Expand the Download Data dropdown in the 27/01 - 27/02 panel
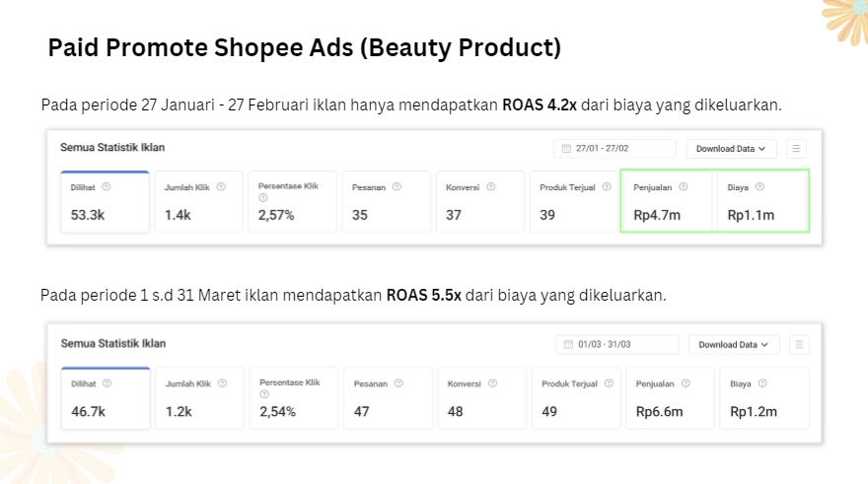The image size is (868, 484). click(x=731, y=149)
